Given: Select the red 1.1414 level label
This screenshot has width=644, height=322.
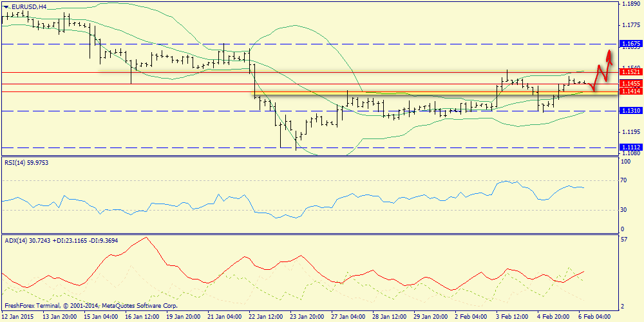Looking at the screenshot, I should click(x=631, y=91).
